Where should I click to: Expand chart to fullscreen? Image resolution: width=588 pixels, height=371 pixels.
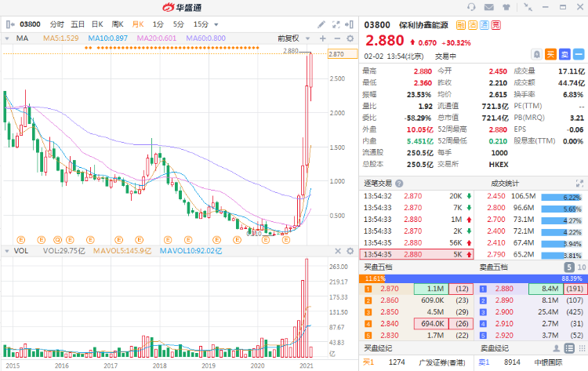(x=336, y=24)
